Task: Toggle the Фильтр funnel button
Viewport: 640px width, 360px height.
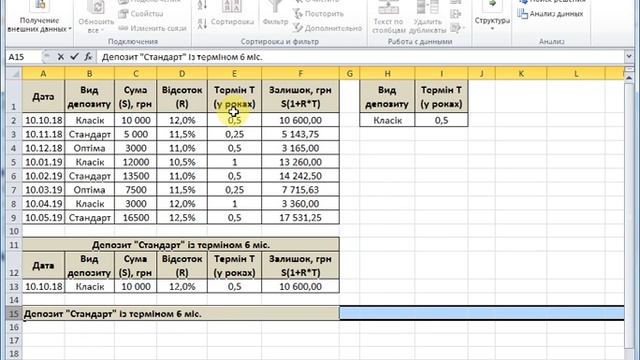Action: tap(275, 14)
